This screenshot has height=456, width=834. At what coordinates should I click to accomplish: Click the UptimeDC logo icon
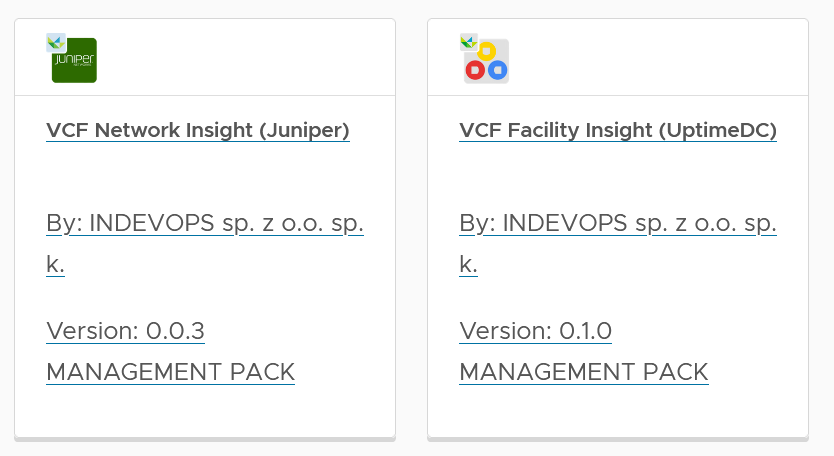click(x=486, y=62)
